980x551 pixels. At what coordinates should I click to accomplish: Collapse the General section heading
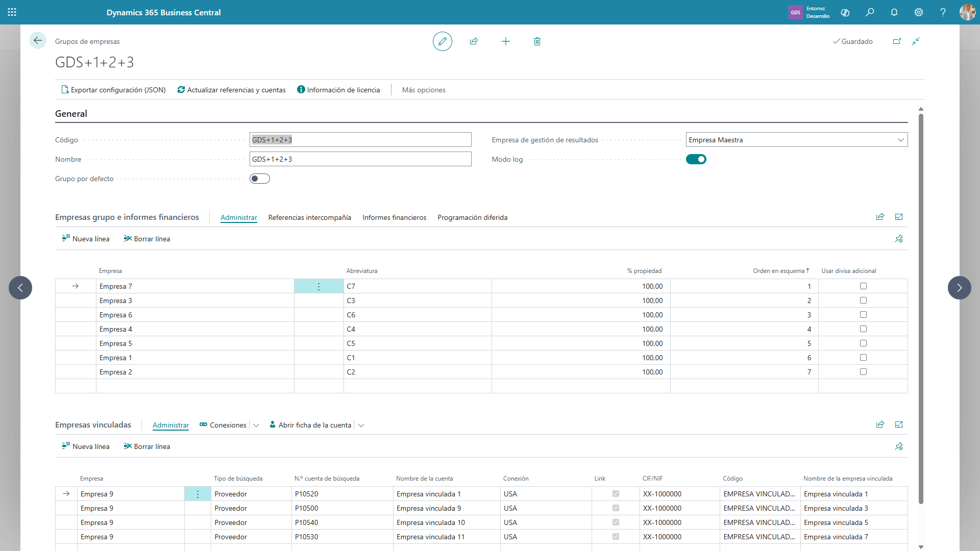click(x=71, y=114)
